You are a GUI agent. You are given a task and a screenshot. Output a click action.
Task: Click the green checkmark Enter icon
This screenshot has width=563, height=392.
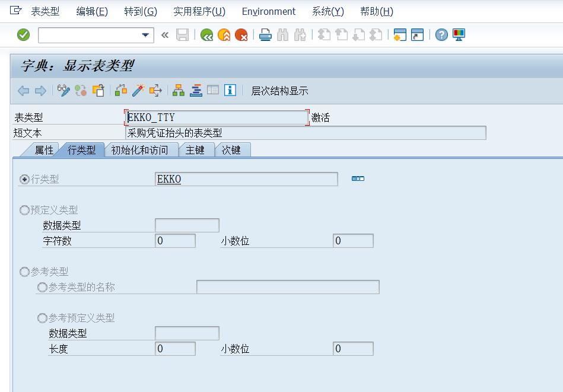point(23,34)
